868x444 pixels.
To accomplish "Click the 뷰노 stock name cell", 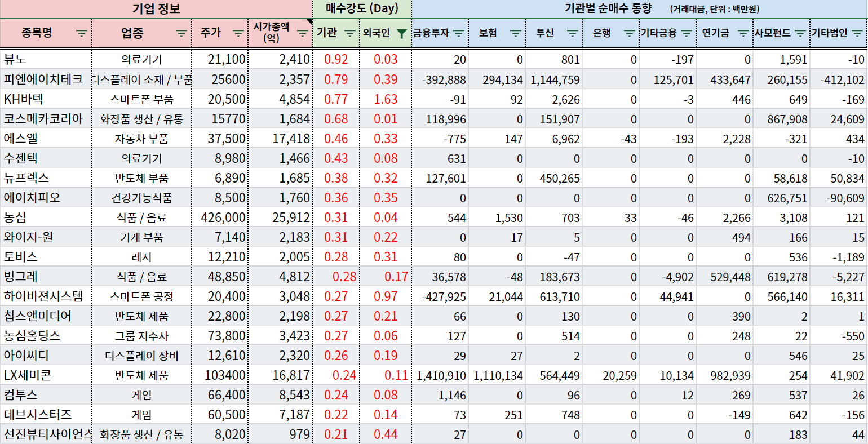I will (x=46, y=59).
